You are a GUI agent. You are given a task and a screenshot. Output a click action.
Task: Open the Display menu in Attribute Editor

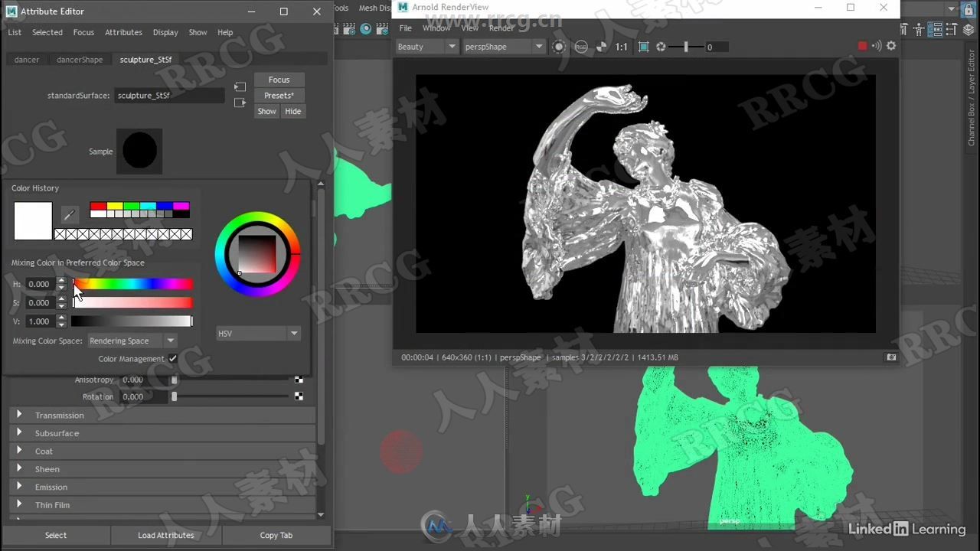pyautogui.click(x=165, y=32)
